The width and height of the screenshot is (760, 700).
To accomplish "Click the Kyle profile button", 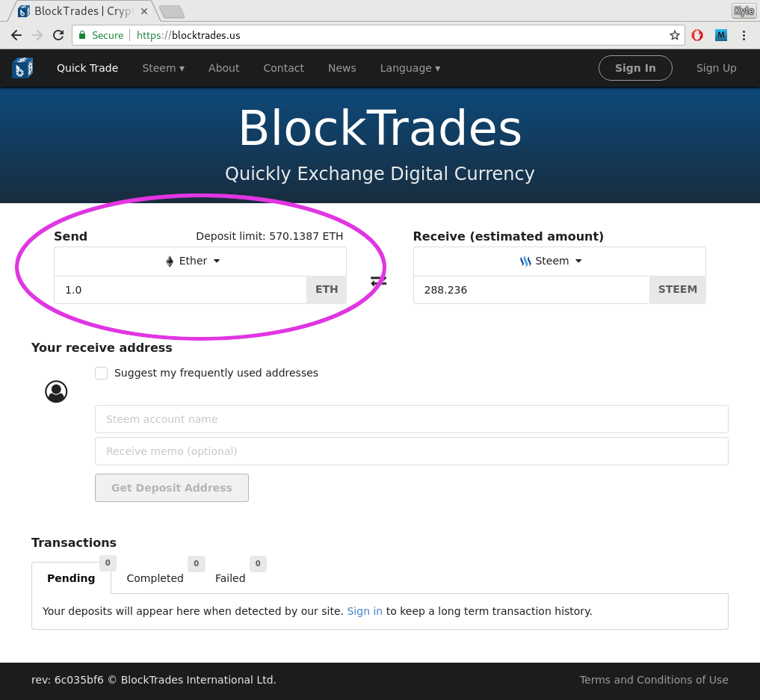I will [744, 10].
